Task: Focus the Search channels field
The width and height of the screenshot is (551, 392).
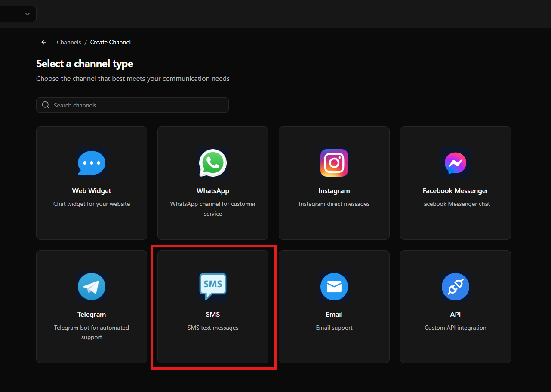Action: pyautogui.click(x=132, y=105)
